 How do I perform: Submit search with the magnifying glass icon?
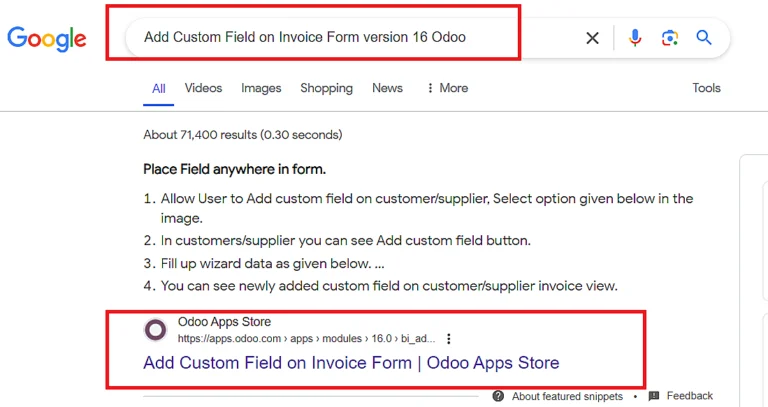tap(704, 37)
